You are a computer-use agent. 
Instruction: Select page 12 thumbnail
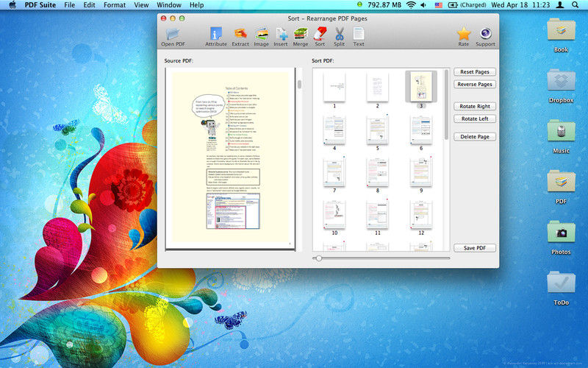click(x=421, y=215)
